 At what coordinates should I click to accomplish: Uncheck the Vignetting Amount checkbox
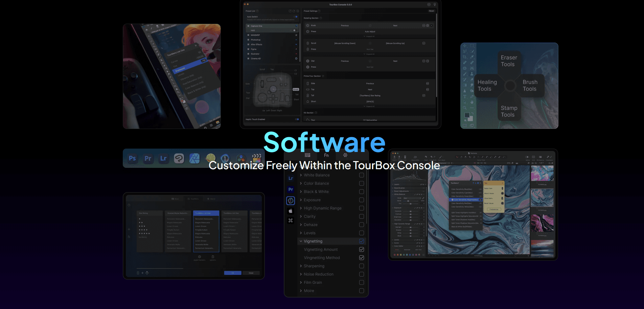[x=361, y=250]
